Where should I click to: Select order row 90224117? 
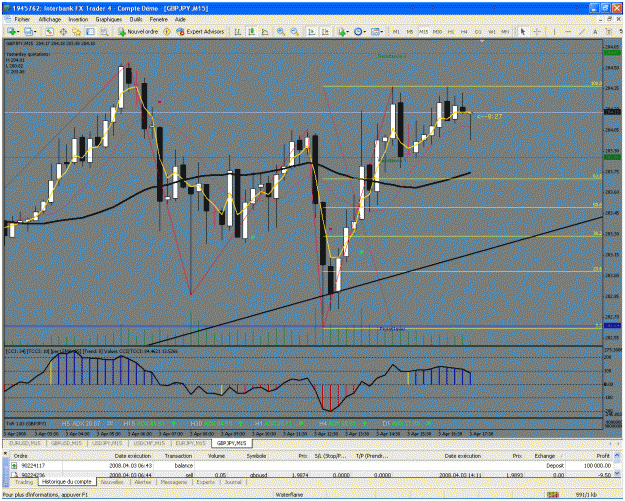pyautogui.click(x=311, y=466)
